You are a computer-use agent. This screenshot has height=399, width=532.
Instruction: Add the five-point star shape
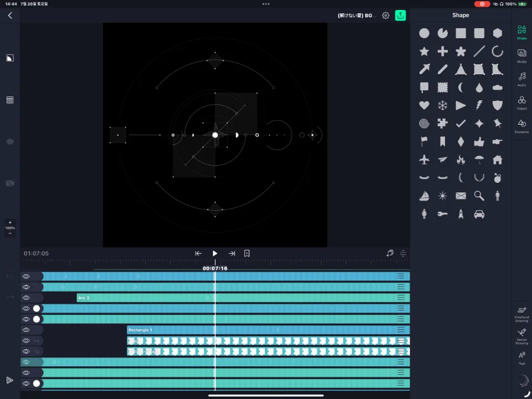(x=424, y=51)
